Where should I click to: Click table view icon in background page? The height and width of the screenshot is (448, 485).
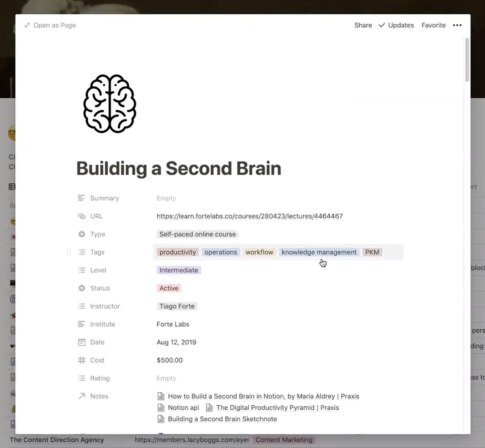tap(12, 187)
